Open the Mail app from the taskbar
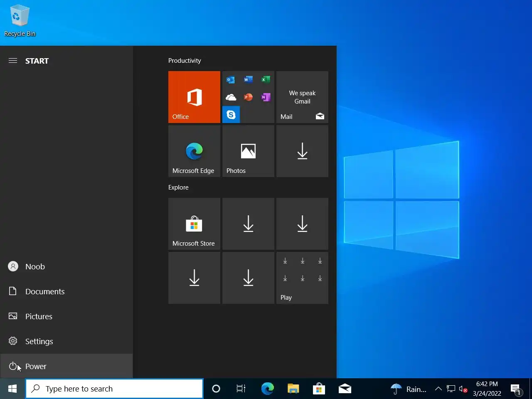This screenshot has width=532, height=399. tap(345, 389)
